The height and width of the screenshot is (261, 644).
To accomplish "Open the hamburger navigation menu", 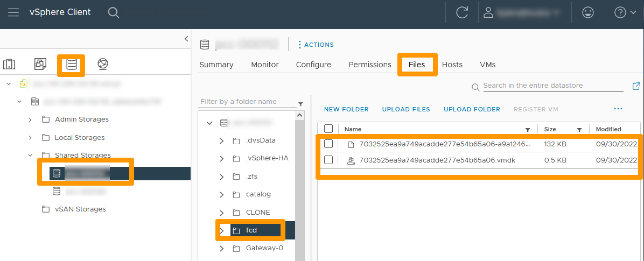I will [x=13, y=12].
